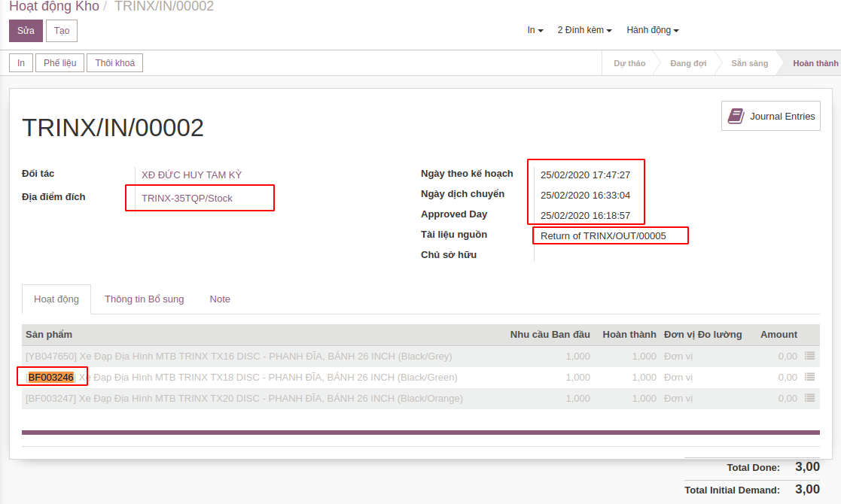Click the Tạo create button

tap(62, 31)
